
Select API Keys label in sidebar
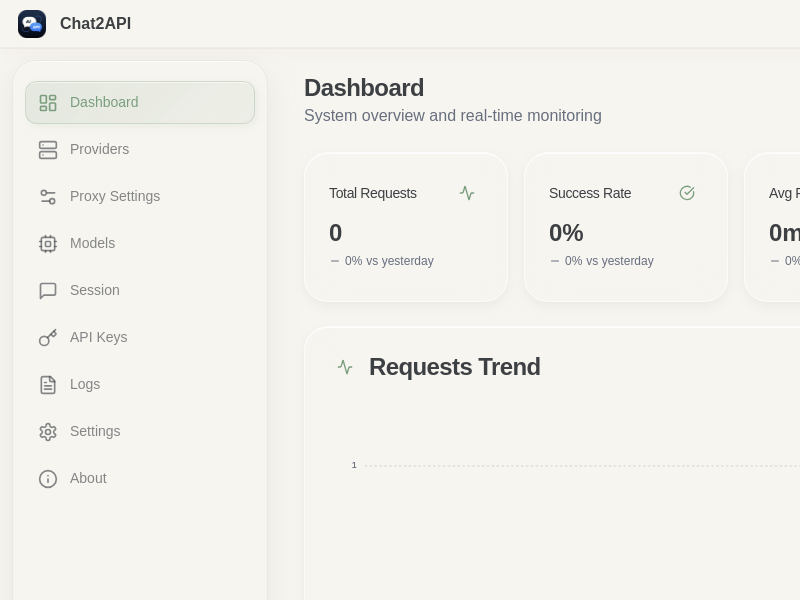click(x=98, y=337)
